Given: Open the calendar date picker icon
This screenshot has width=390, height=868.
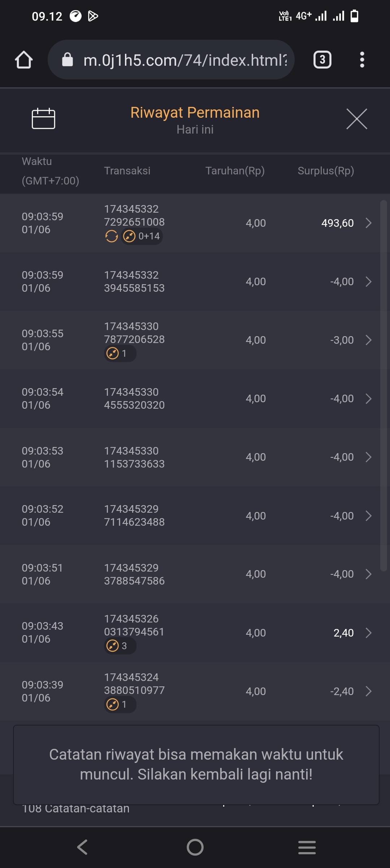Looking at the screenshot, I should tap(43, 118).
